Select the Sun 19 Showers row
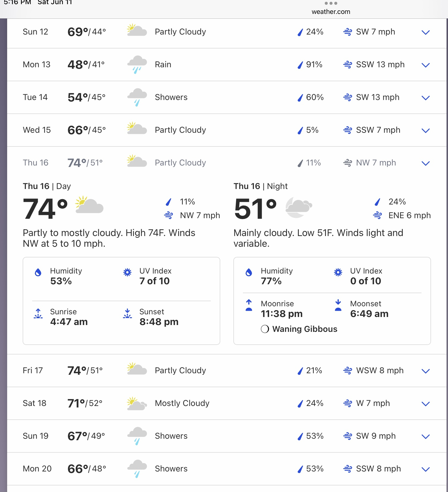The image size is (448, 492). coord(426,437)
